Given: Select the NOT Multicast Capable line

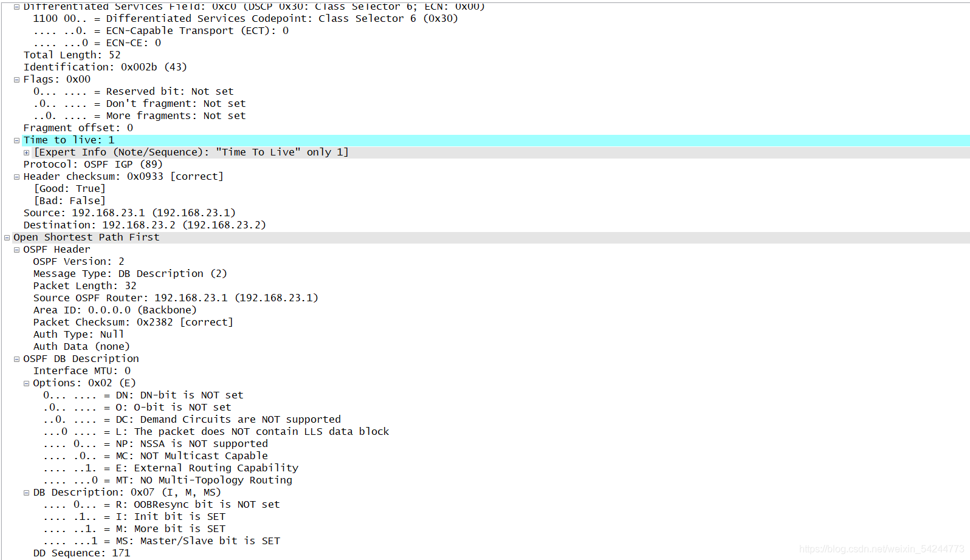Looking at the screenshot, I should tap(156, 456).
